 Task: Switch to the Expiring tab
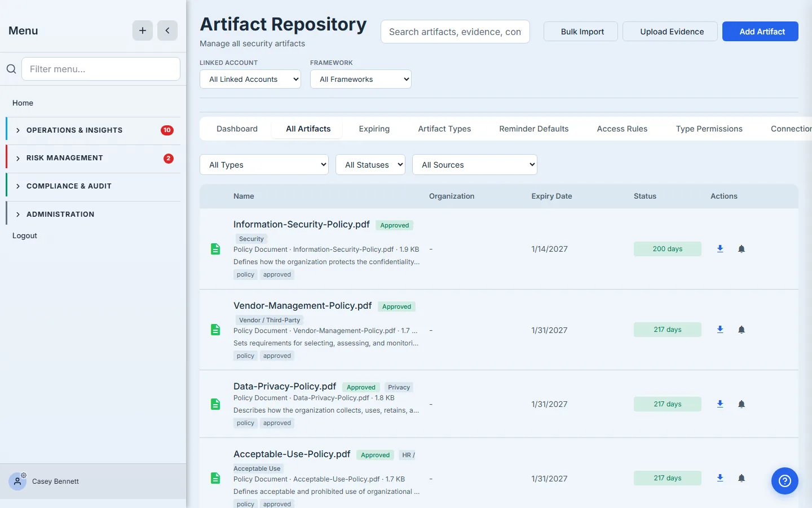[x=374, y=129]
